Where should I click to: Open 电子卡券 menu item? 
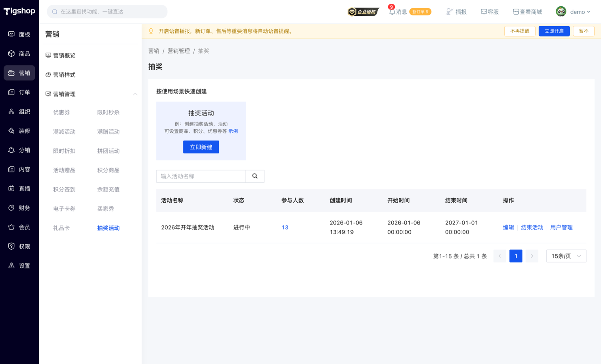click(x=64, y=209)
